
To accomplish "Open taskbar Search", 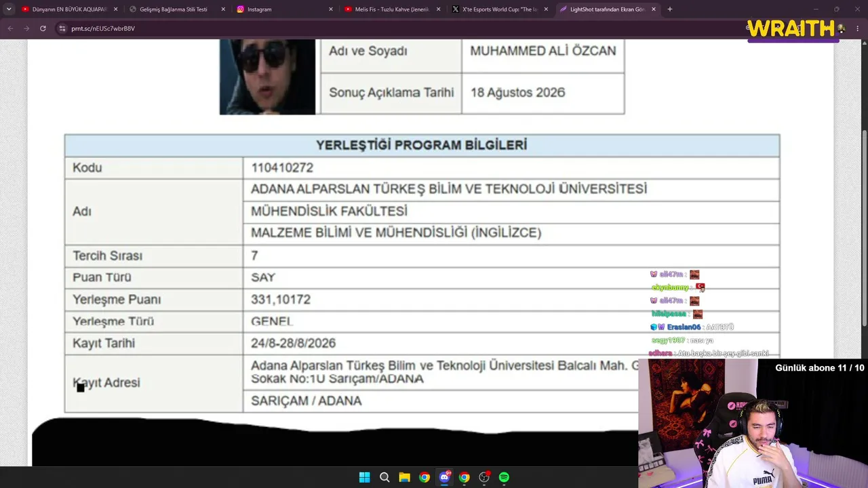I will (384, 477).
